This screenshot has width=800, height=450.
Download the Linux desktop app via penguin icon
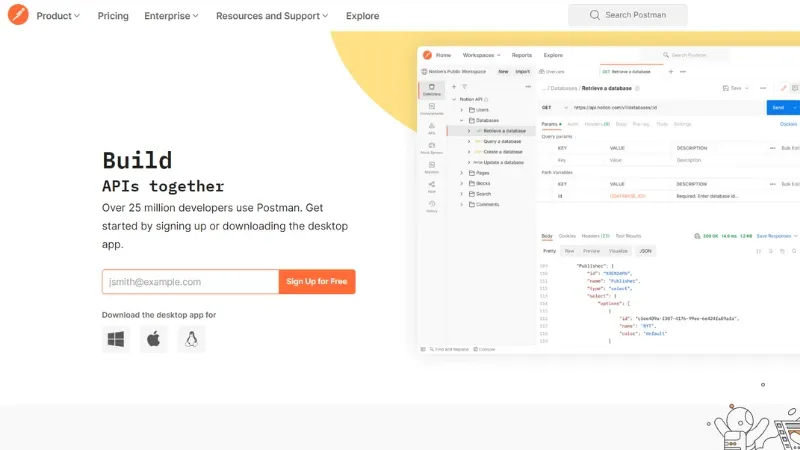(x=191, y=339)
